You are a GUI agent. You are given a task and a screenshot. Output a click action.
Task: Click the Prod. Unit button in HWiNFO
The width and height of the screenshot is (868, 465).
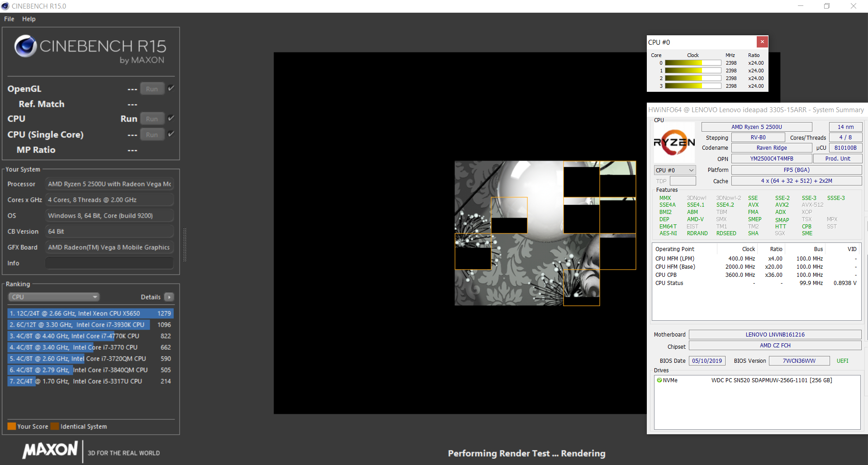pyautogui.click(x=838, y=159)
